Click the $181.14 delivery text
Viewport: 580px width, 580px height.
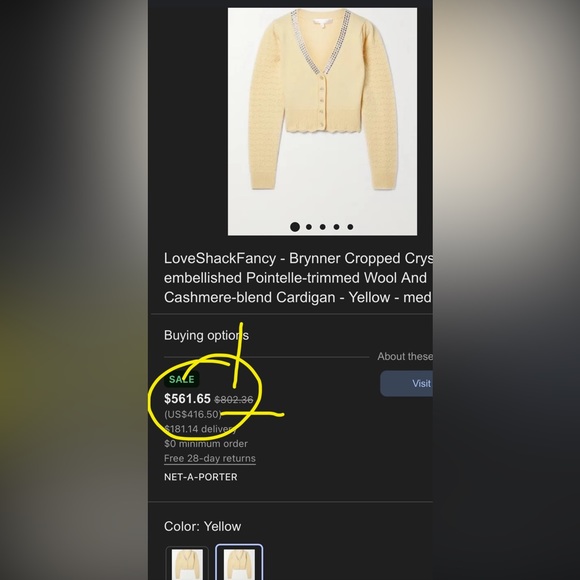click(x=200, y=429)
